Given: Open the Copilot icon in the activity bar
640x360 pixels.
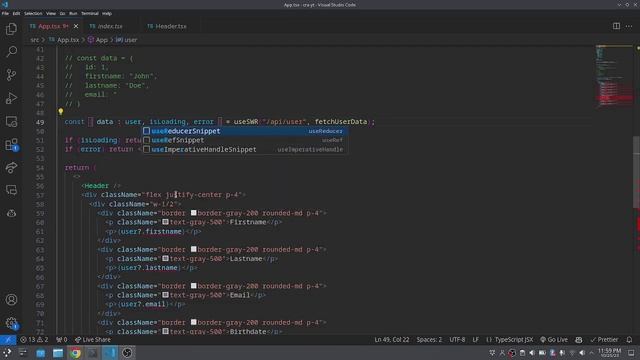Looking at the screenshot, I should click(11, 213).
